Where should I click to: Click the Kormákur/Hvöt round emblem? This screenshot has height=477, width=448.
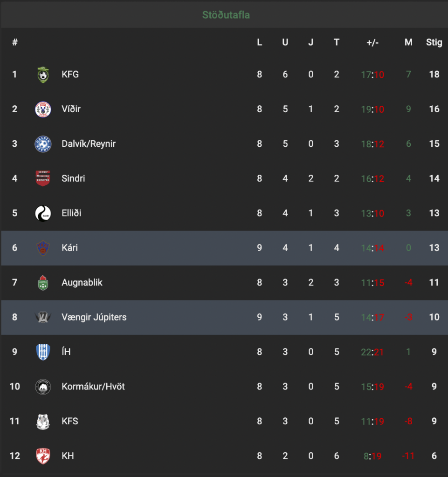tap(43, 387)
